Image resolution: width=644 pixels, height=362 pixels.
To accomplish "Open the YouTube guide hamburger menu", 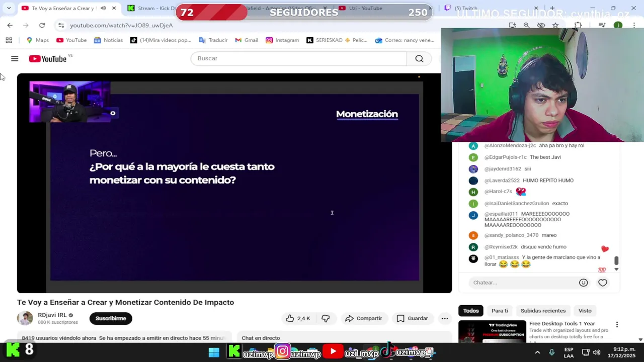I will click(15, 59).
